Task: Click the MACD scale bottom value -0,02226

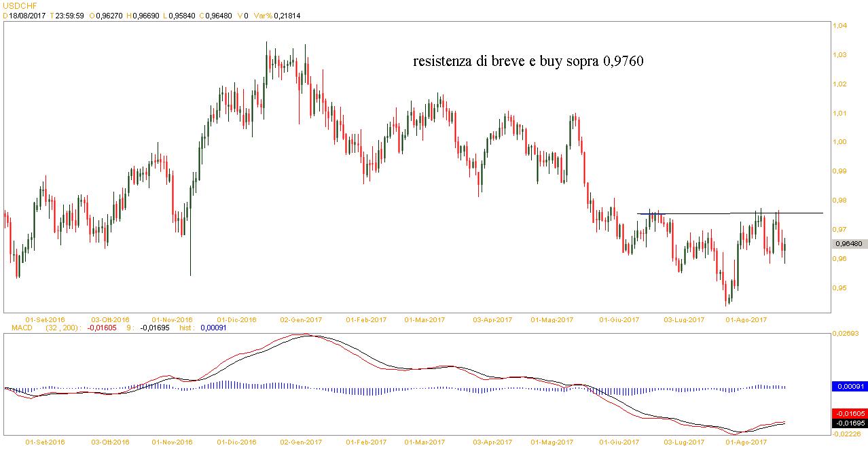Action: [847, 434]
